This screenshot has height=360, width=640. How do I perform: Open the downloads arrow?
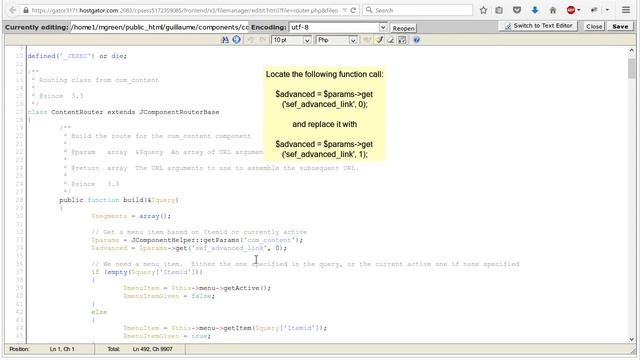coord(535,10)
